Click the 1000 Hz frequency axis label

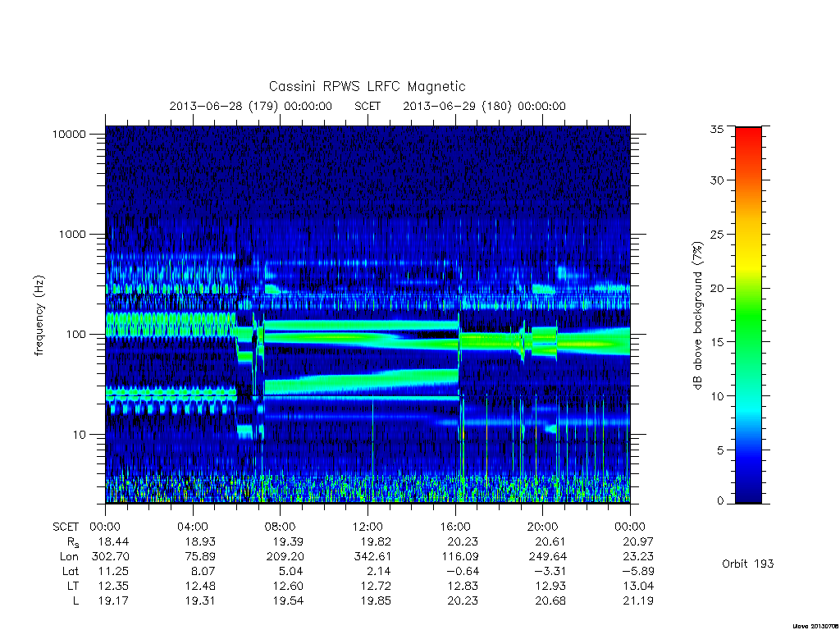tap(72, 234)
